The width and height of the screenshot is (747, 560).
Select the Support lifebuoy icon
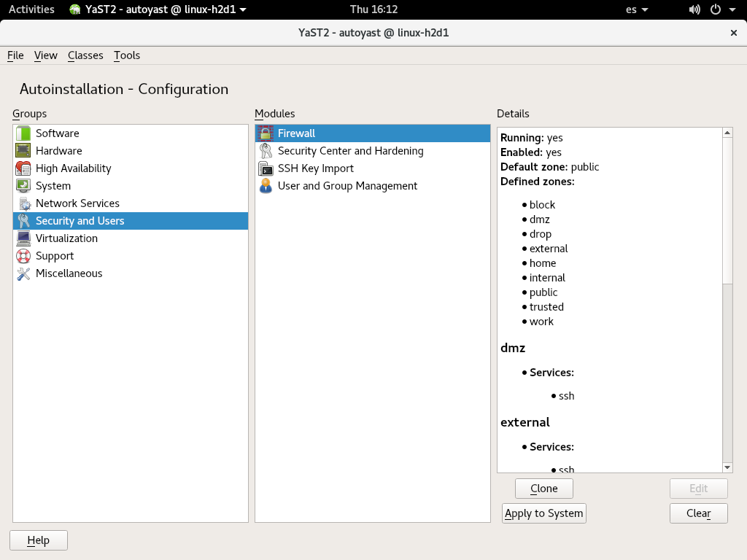[x=23, y=256]
